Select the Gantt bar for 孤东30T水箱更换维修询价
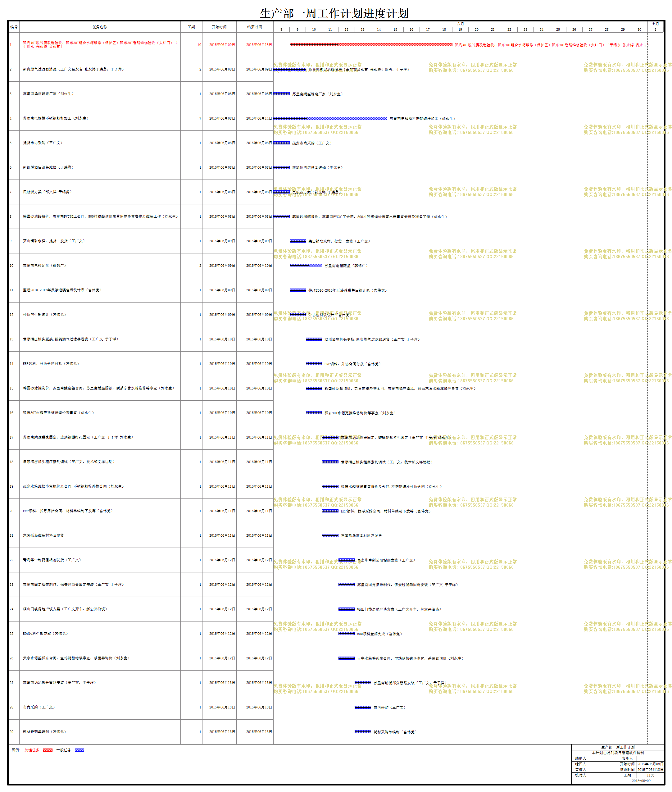Viewport: 672px width, 792px height. pyautogui.click(x=314, y=413)
